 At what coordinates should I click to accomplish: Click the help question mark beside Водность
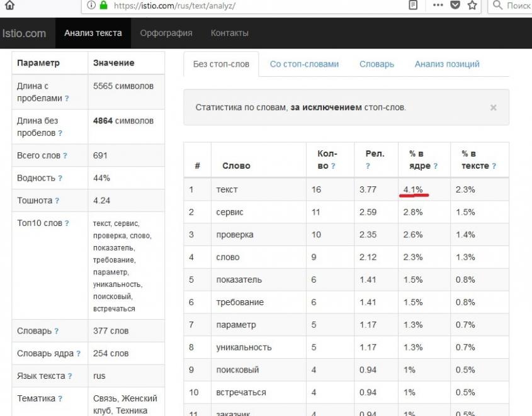(x=60, y=179)
